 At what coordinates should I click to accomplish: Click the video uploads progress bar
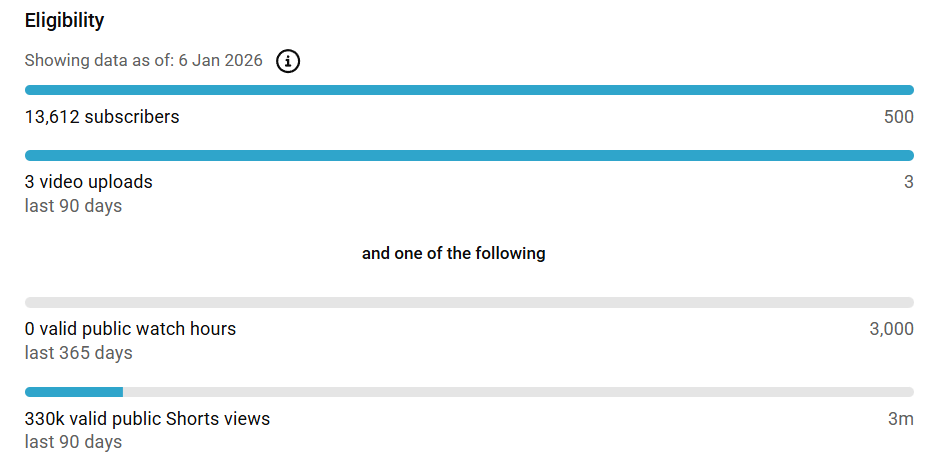click(x=469, y=155)
